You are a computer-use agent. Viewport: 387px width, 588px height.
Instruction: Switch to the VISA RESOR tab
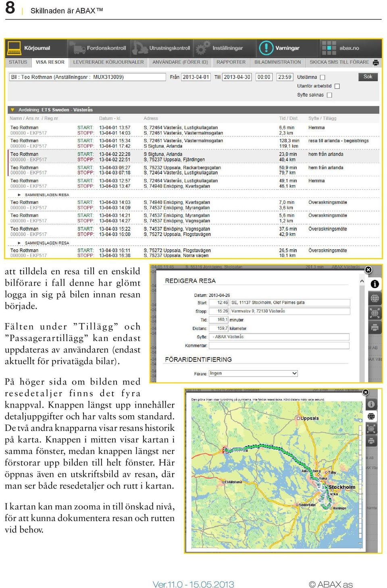pos(50,62)
